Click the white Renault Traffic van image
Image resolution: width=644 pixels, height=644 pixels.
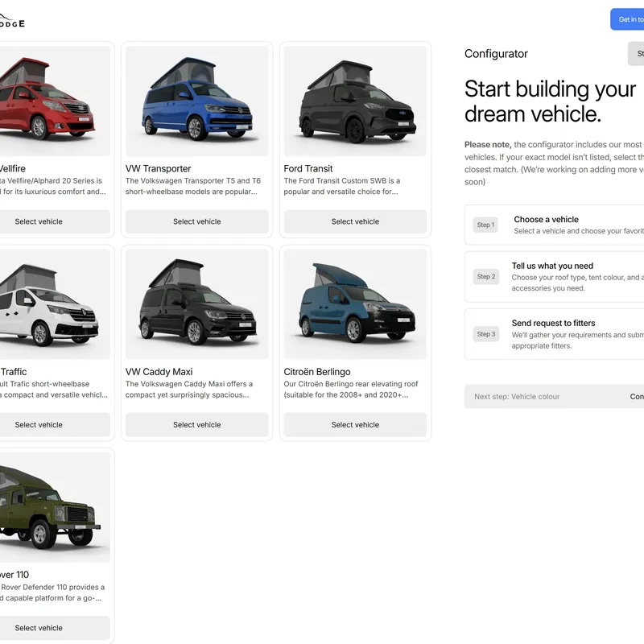(48, 304)
